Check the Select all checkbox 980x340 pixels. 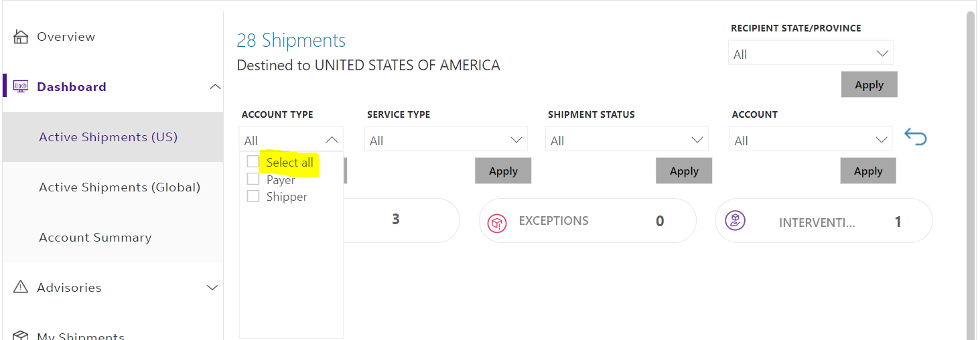click(x=253, y=162)
